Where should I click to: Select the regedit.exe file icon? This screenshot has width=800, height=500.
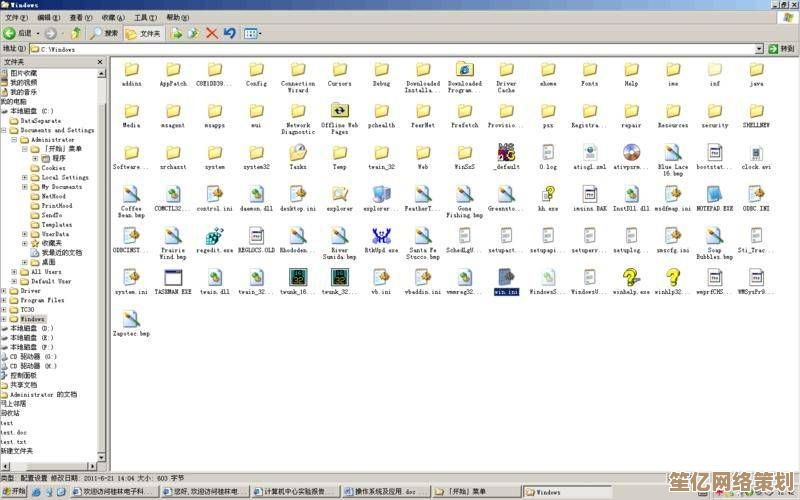(x=215, y=236)
